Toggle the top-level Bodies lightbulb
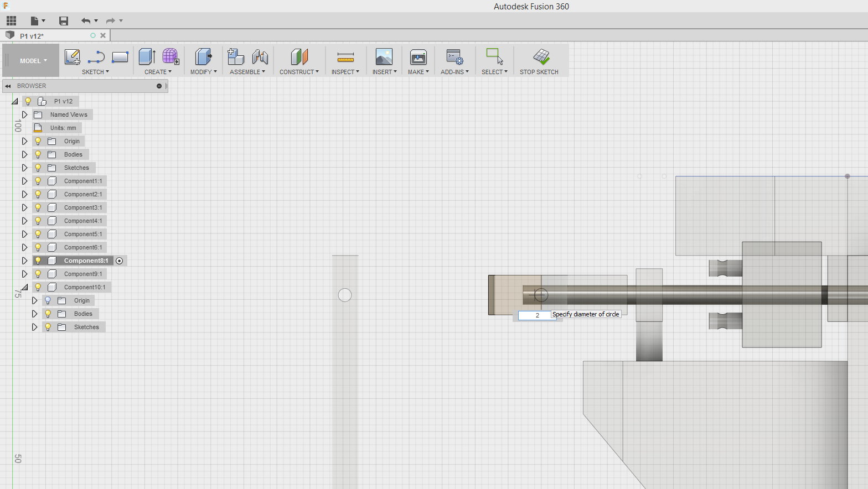 click(38, 154)
